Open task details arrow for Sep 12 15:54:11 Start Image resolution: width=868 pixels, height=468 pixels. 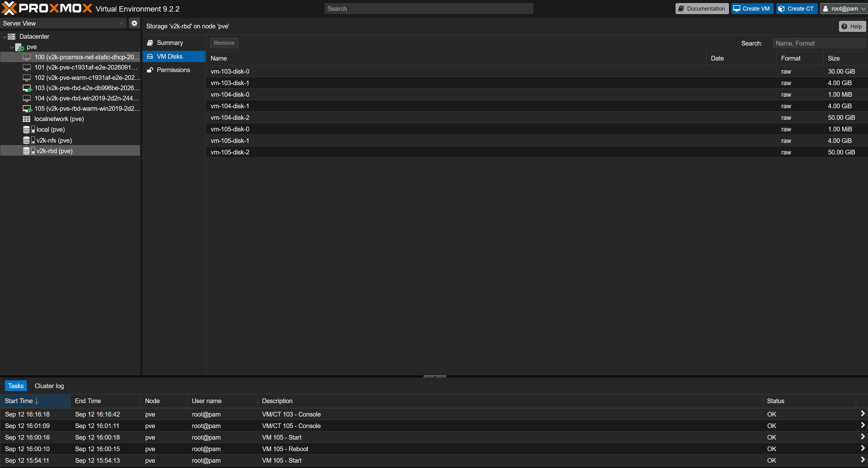[x=863, y=460]
